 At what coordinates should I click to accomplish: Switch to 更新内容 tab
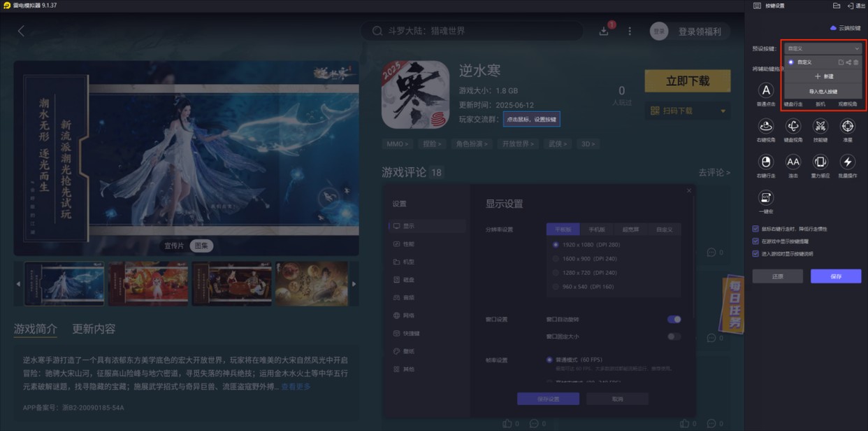(94, 330)
